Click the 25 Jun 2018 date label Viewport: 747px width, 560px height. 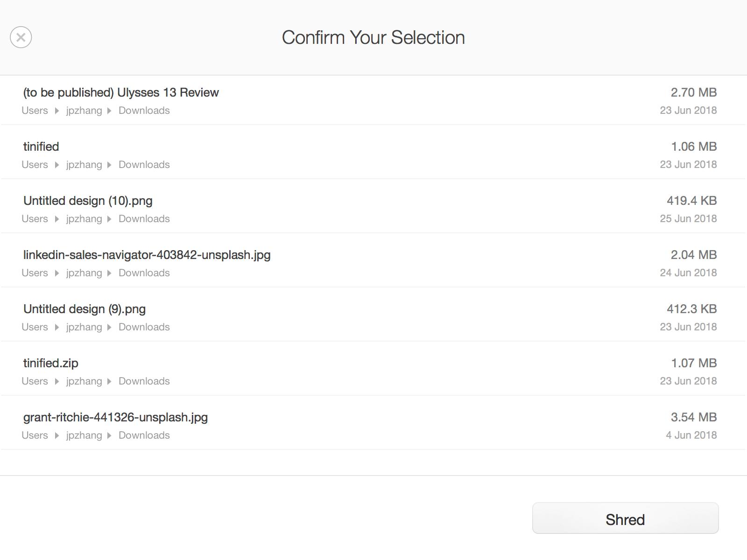tap(688, 219)
